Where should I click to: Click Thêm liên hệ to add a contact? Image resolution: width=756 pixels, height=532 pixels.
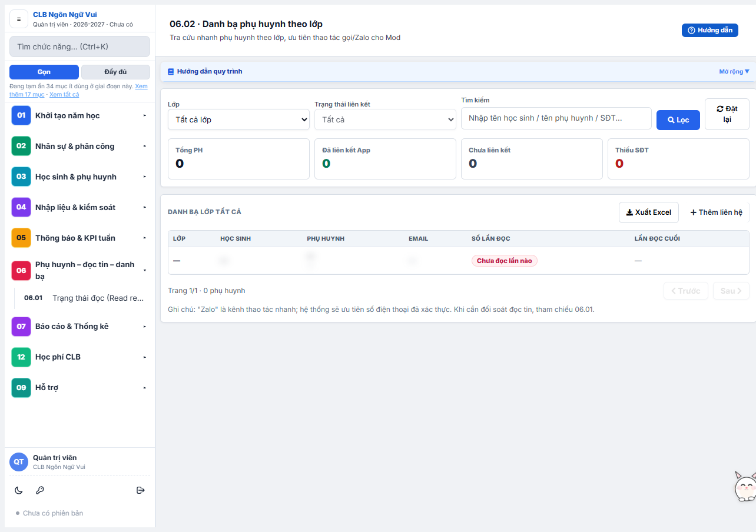(716, 212)
